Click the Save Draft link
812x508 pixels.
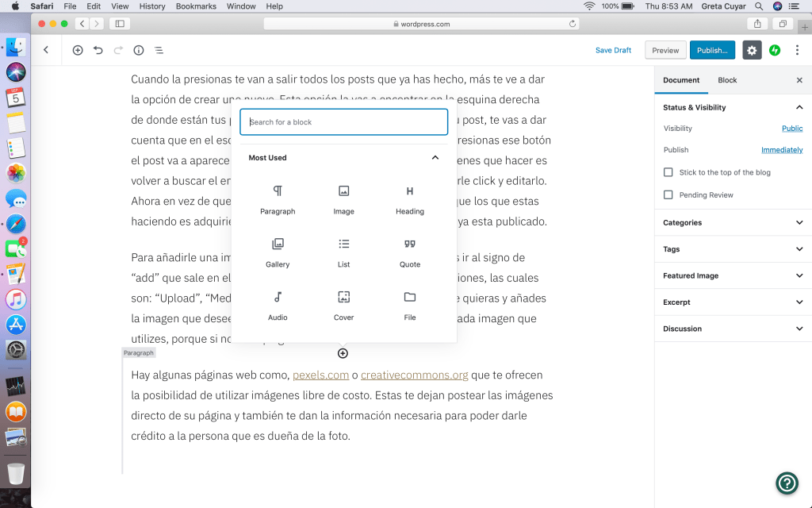(x=613, y=50)
